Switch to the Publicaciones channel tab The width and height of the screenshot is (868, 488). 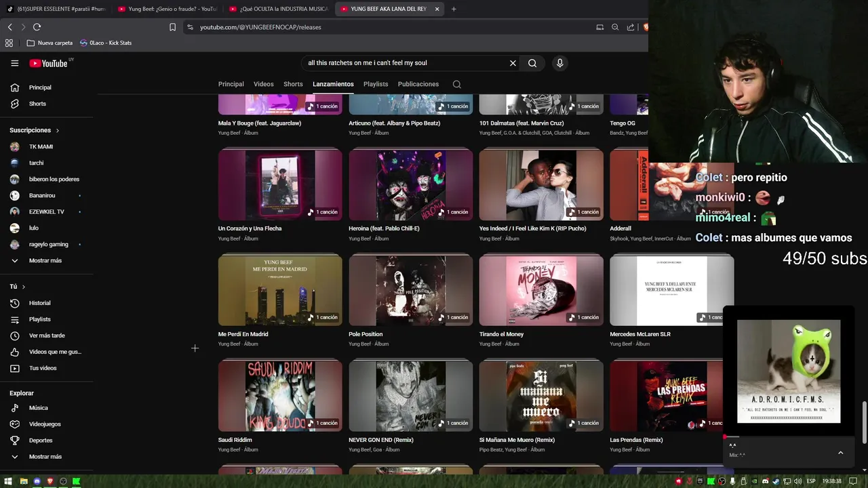[418, 84]
